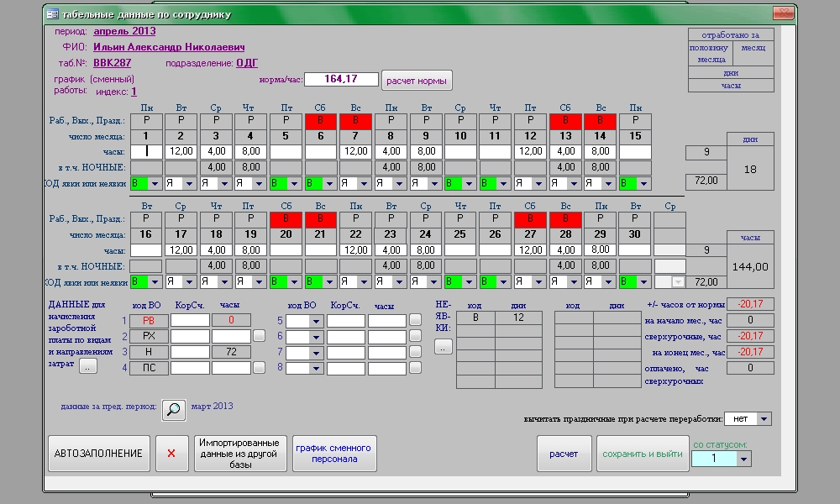The width and height of the screenshot is (840, 504).
Task: Open the attendance code dropdown for day 15
Action: point(643,184)
